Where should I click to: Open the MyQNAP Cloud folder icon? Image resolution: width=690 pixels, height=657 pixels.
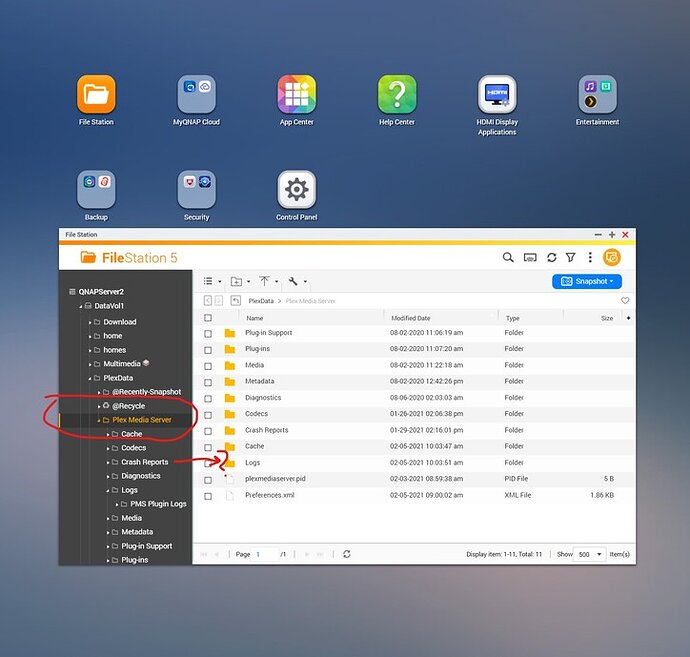pyautogui.click(x=196, y=94)
